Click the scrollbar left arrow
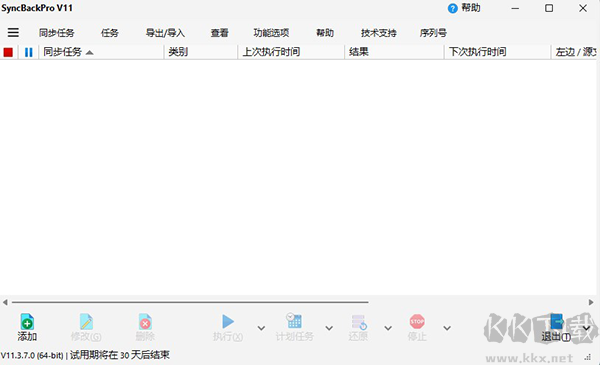The width and height of the screenshot is (600, 365). pos(5,302)
